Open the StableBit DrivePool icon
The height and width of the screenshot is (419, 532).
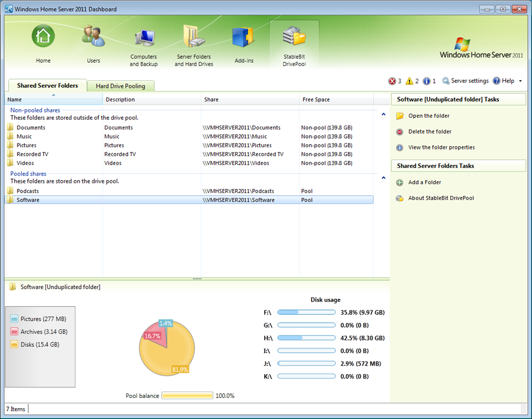point(294,36)
